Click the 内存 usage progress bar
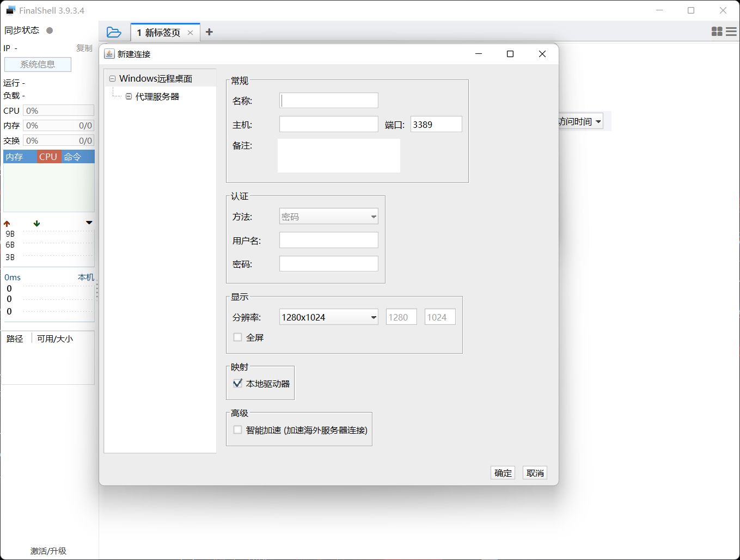 (x=58, y=125)
